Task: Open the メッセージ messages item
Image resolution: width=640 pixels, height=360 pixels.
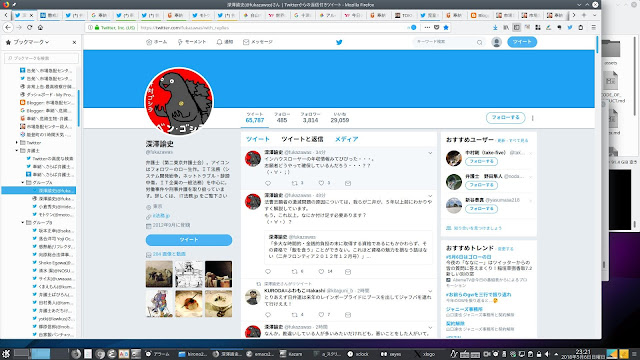Action: (258, 42)
